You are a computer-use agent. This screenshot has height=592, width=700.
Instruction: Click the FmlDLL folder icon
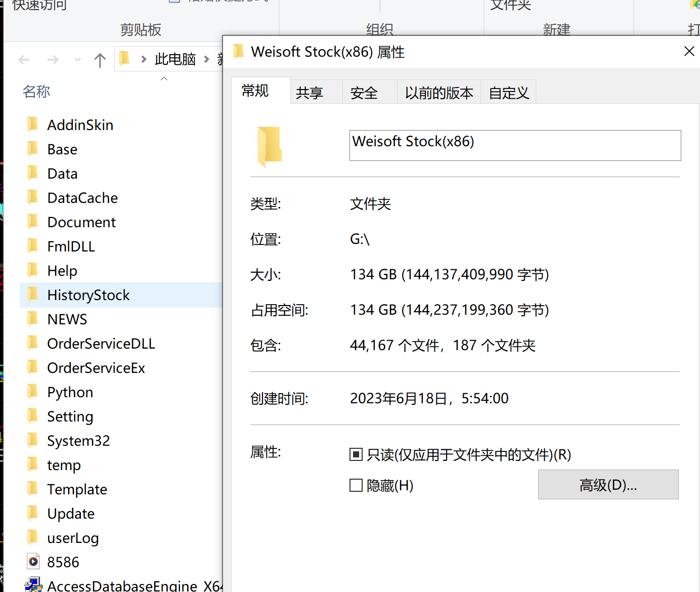pyautogui.click(x=32, y=245)
